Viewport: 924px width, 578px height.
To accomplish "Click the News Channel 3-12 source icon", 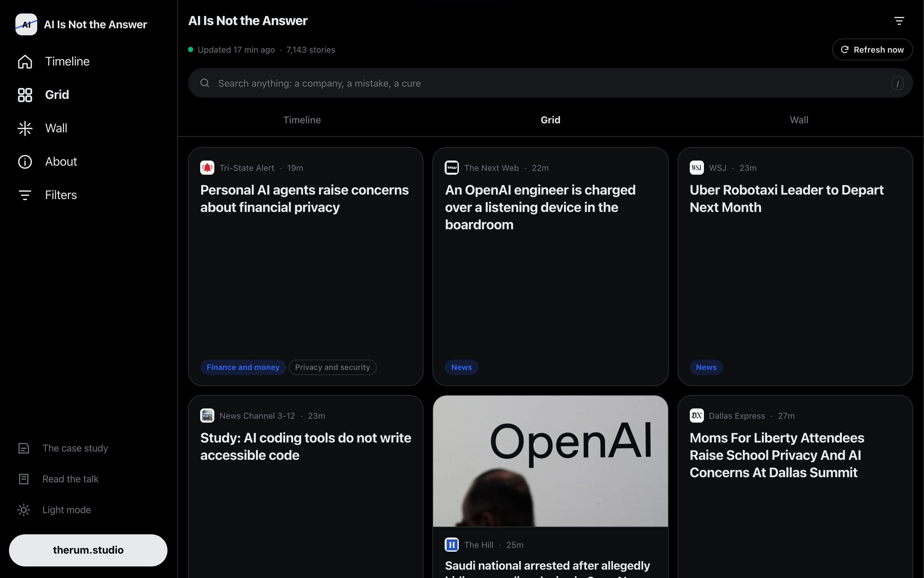I will coord(207,416).
